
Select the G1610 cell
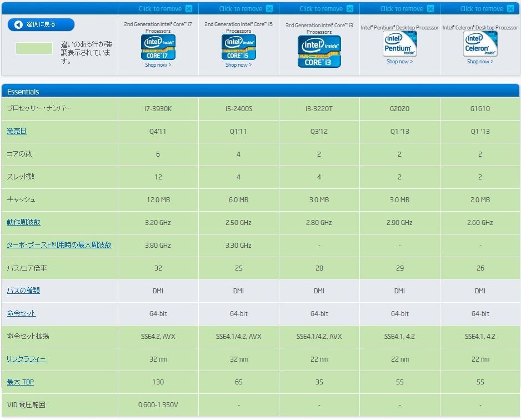point(480,109)
